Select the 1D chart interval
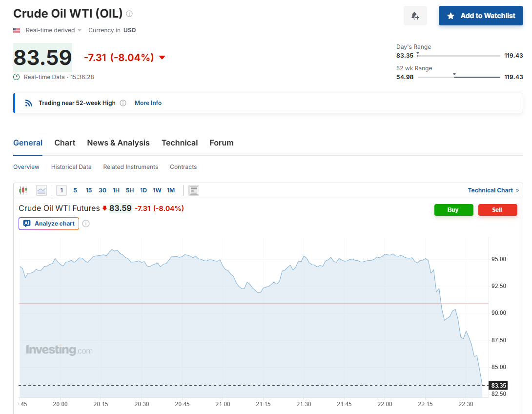 click(143, 190)
